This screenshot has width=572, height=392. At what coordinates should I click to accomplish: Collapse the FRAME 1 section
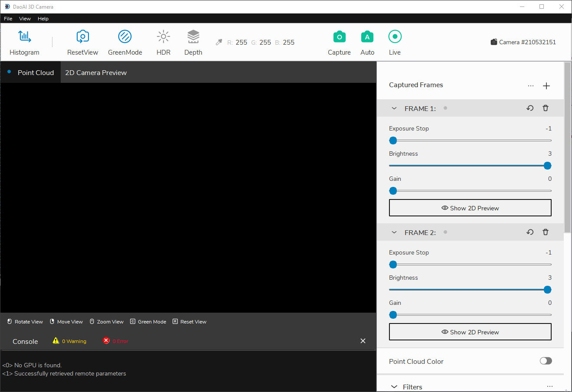click(394, 108)
